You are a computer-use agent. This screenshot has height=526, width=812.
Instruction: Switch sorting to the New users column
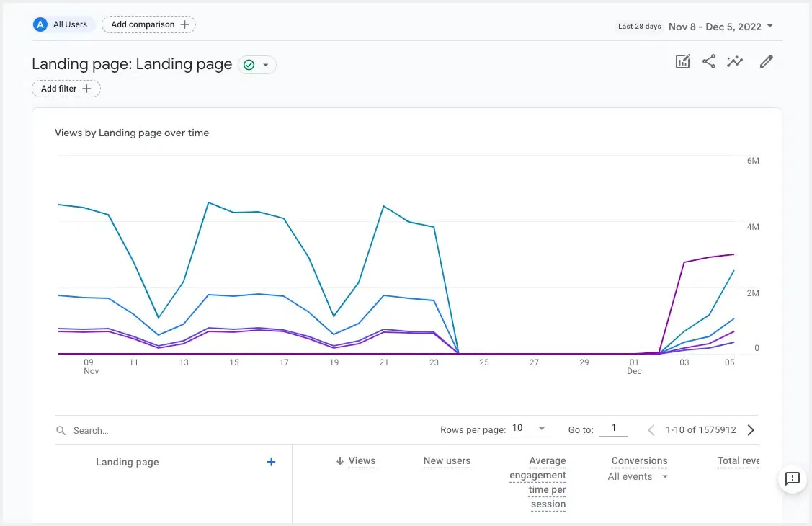pyautogui.click(x=447, y=460)
